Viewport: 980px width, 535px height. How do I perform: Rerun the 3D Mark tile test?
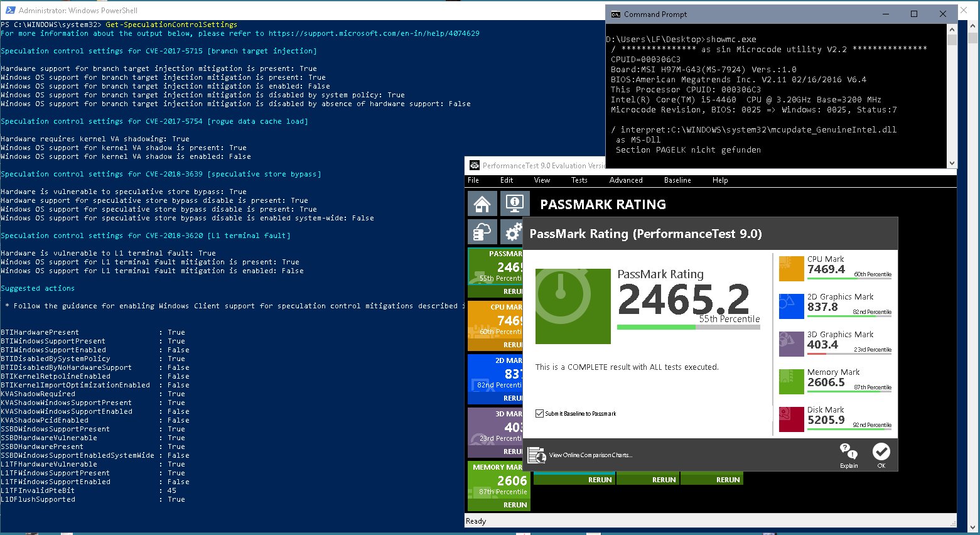(512, 451)
